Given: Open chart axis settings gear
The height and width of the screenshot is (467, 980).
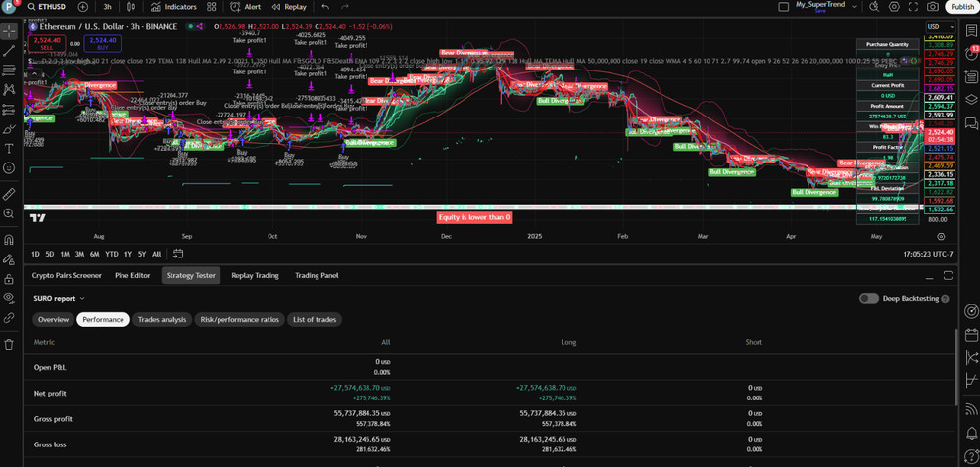Looking at the screenshot, I should click(941, 237).
